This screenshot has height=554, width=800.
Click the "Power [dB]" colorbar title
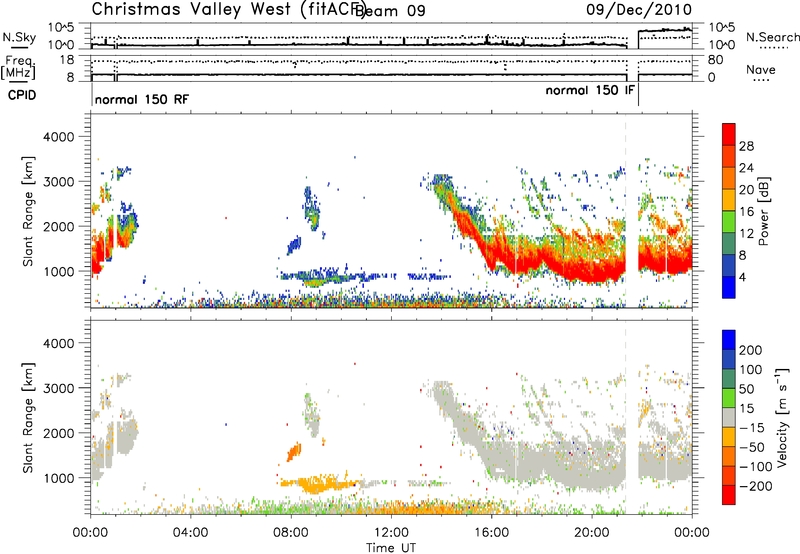click(763, 211)
